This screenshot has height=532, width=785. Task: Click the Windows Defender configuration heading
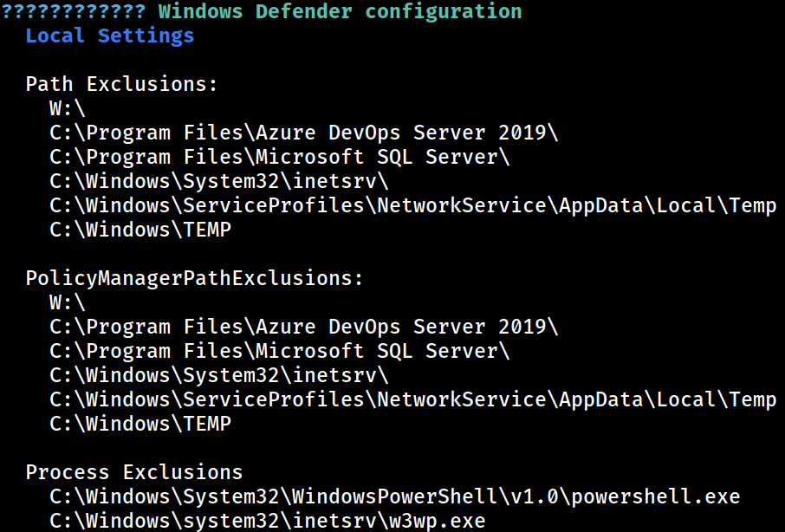[340, 11]
